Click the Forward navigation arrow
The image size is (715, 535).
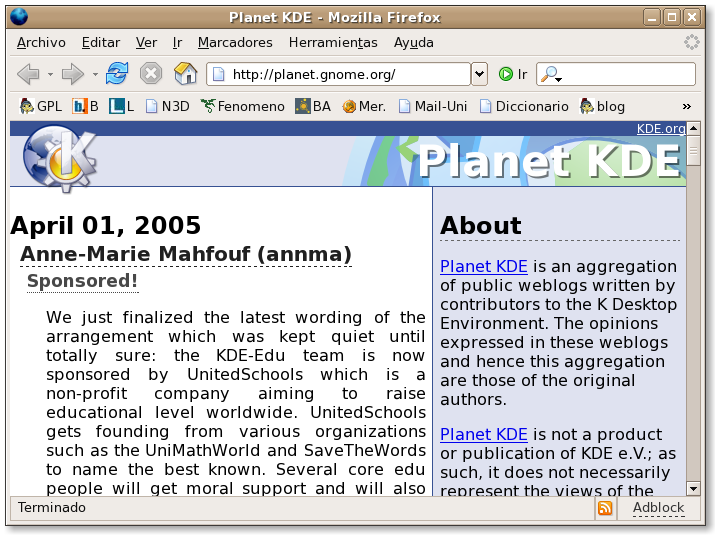(72, 74)
